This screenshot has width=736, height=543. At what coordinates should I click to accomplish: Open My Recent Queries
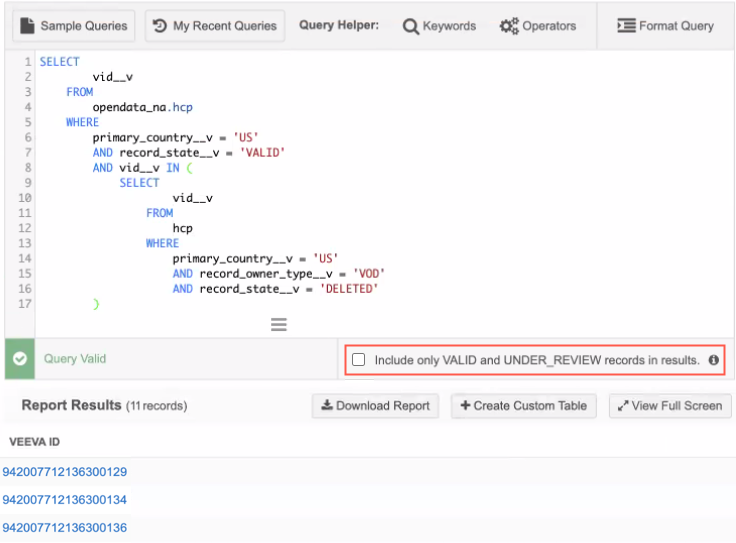(215, 25)
